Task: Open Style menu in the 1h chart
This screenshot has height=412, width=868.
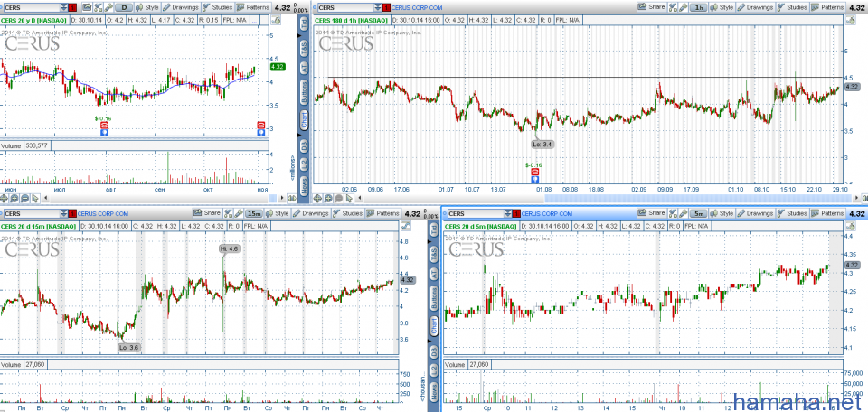Action: [x=722, y=8]
